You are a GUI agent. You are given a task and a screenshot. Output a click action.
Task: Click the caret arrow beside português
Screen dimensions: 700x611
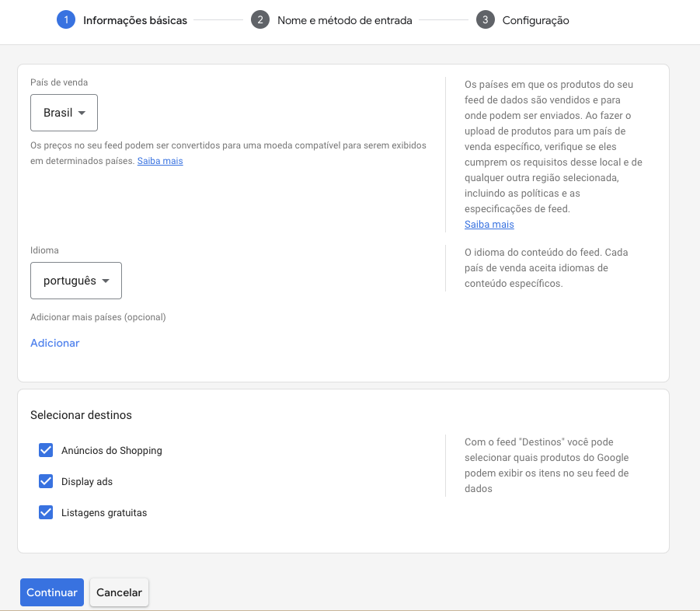106,281
